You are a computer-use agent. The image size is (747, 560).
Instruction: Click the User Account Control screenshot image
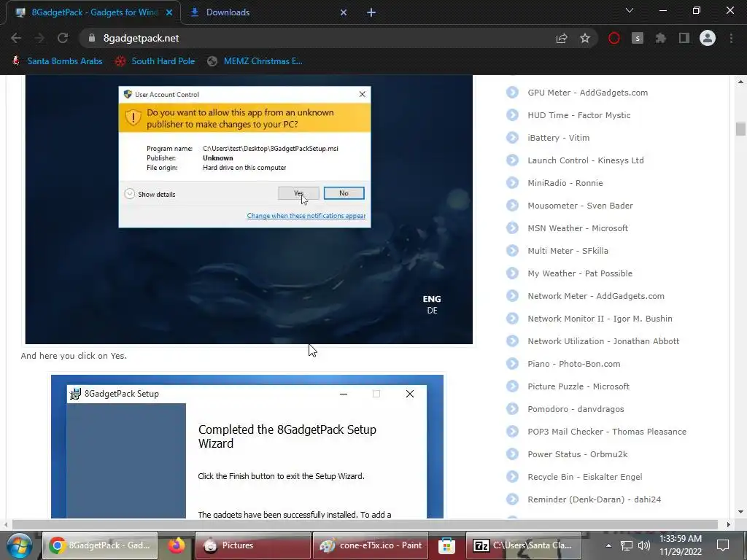(249, 209)
